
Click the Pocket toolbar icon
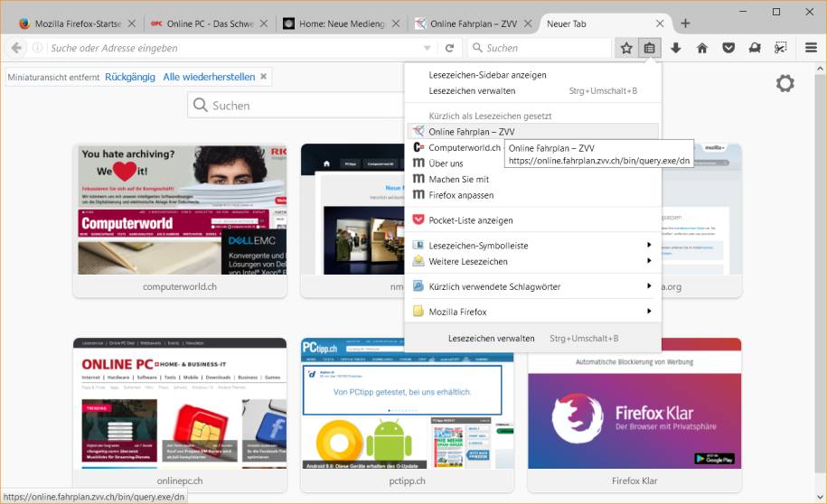[728, 48]
